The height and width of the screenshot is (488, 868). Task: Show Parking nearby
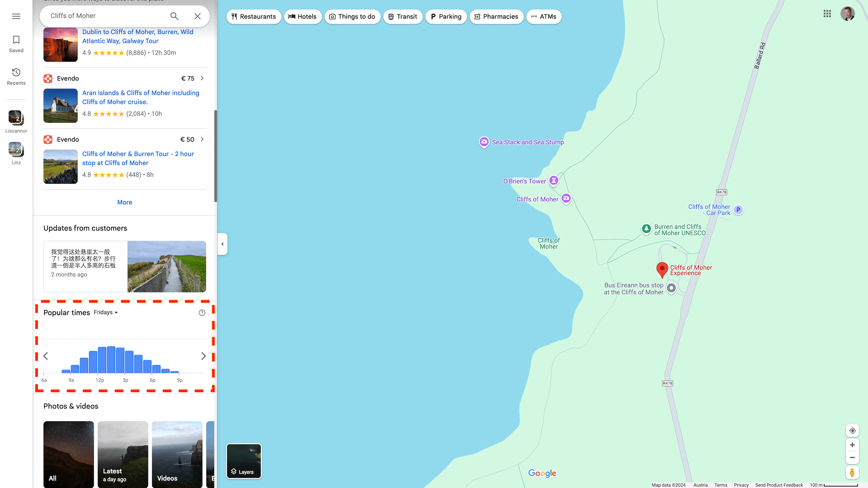pos(446,17)
